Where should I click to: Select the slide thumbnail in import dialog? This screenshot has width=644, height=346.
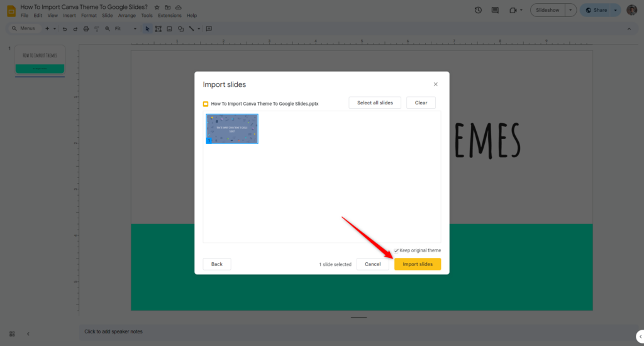pyautogui.click(x=232, y=129)
